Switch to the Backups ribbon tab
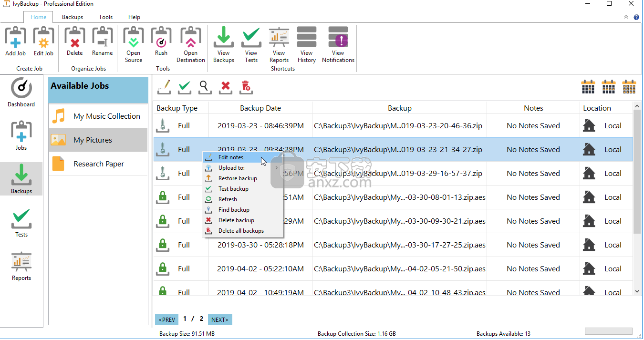The height and width of the screenshot is (340, 644). 73,17
